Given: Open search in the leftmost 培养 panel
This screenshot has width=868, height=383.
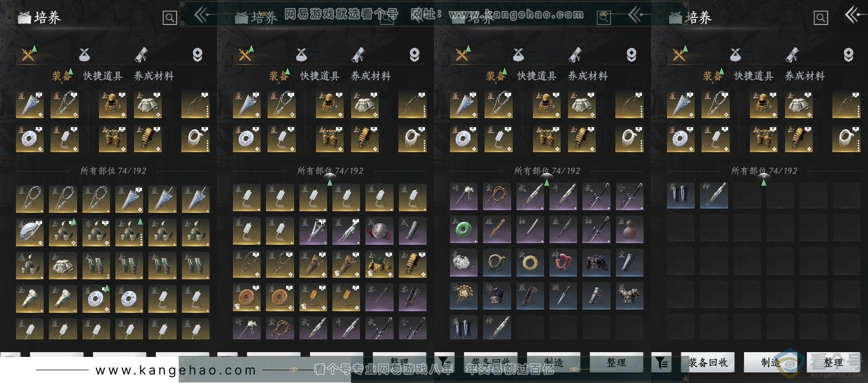Looking at the screenshot, I should 170,18.
